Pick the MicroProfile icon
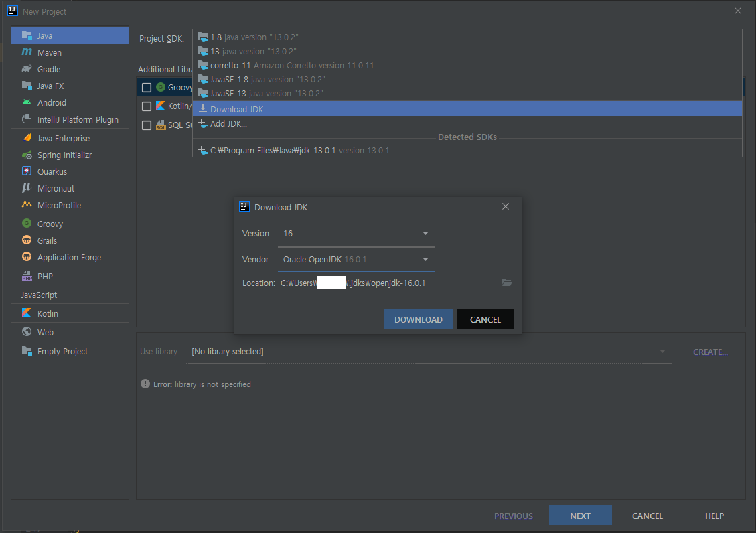 point(27,205)
